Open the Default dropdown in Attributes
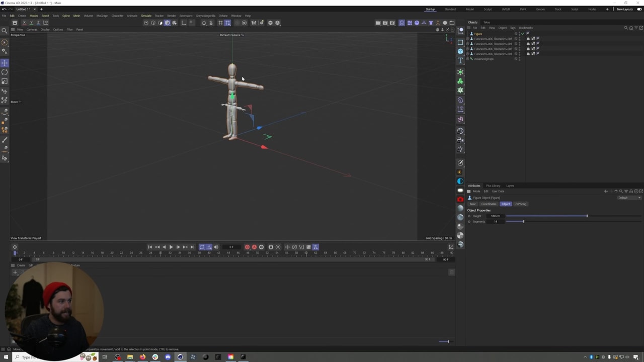Viewport: 644px width, 362px height. [629, 198]
